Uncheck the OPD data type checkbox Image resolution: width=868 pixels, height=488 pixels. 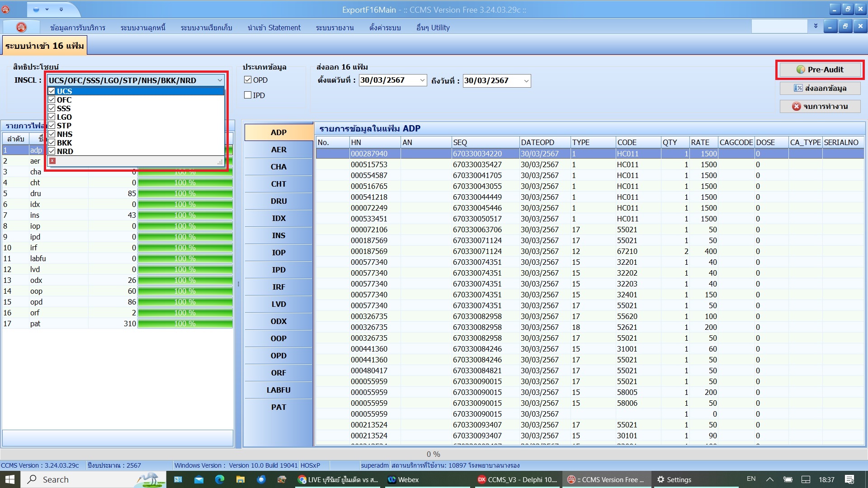[x=248, y=80]
